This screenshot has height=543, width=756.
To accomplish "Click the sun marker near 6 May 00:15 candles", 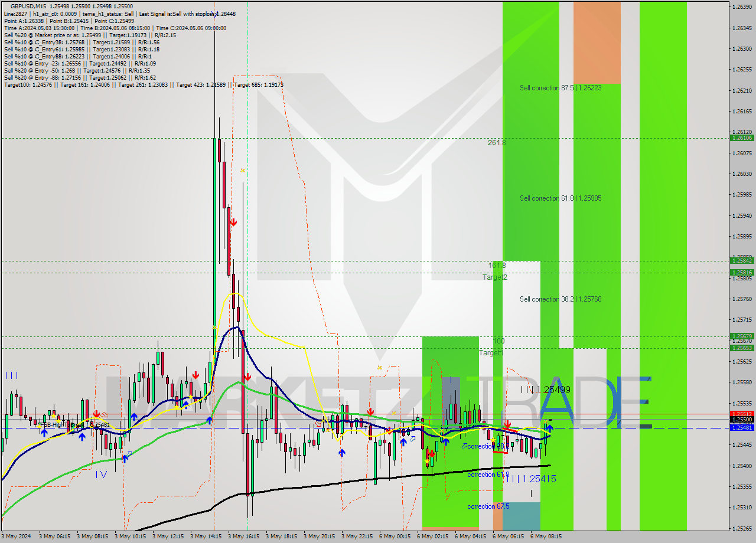I will pos(379,368).
